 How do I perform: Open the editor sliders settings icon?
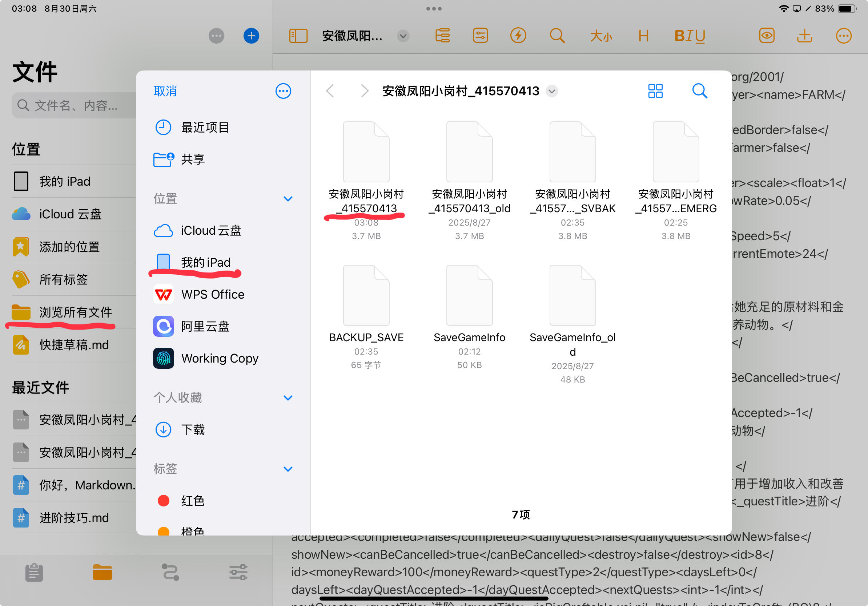[480, 36]
